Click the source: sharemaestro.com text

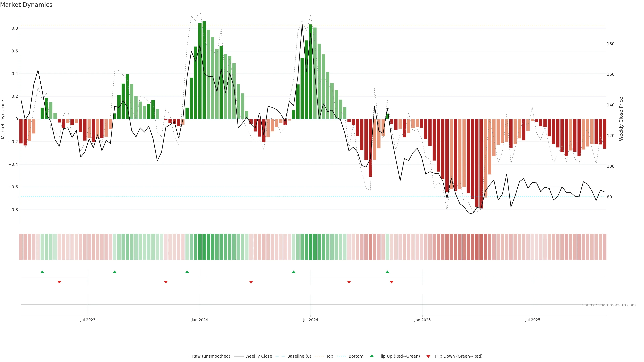609,305
